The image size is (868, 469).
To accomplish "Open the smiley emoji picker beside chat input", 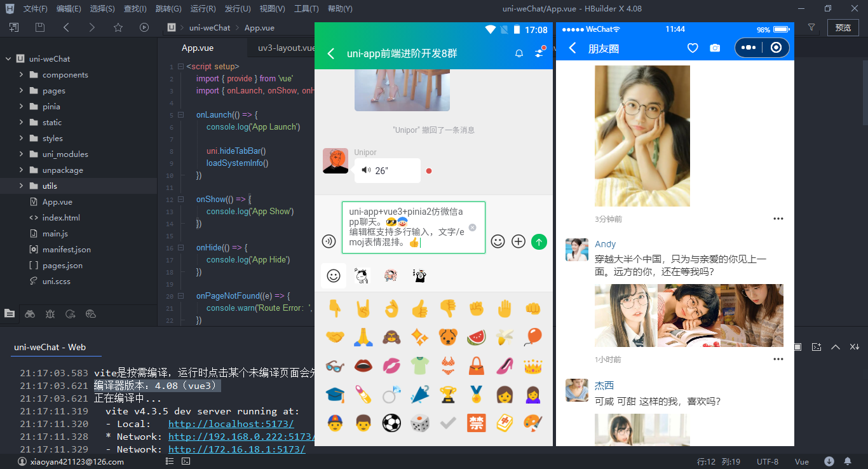I will (498, 241).
